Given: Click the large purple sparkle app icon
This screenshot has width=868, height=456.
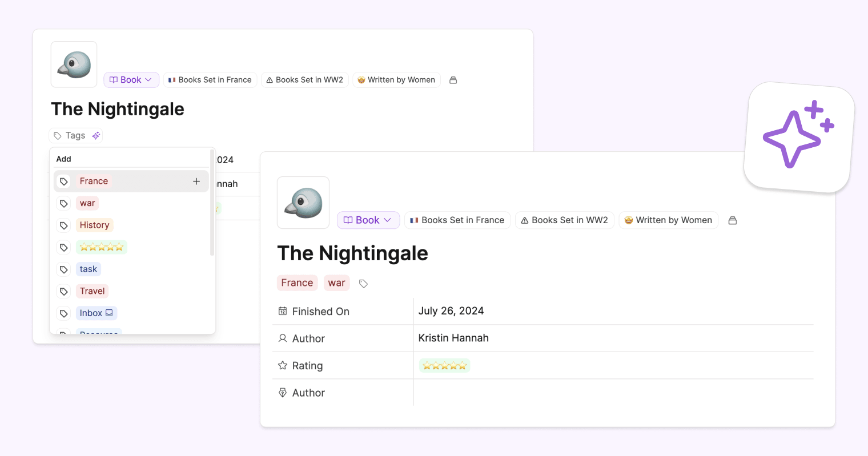Looking at the screenshot, I should (x=798, y=136).
